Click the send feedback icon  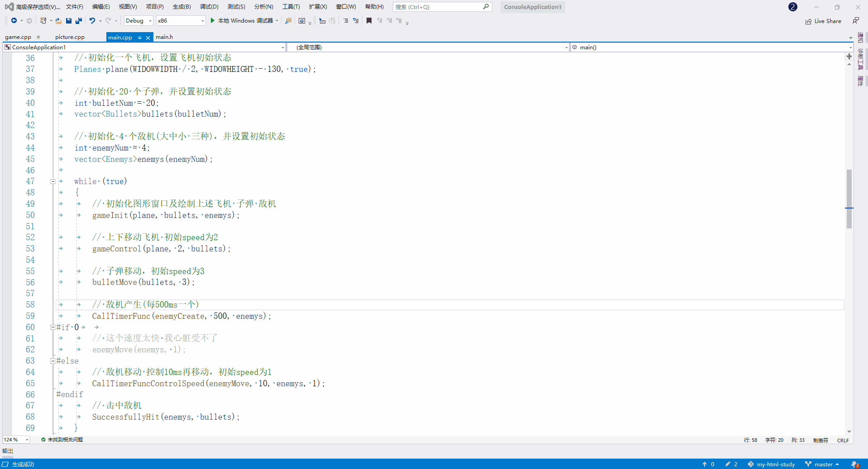(x=855, y=21)
